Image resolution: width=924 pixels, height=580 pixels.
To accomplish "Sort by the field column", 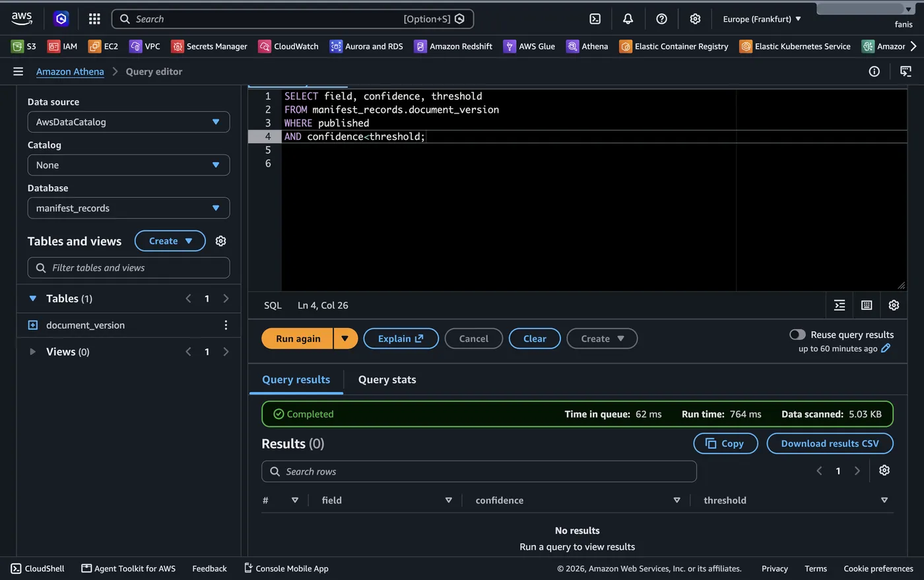I will point(448,500).
